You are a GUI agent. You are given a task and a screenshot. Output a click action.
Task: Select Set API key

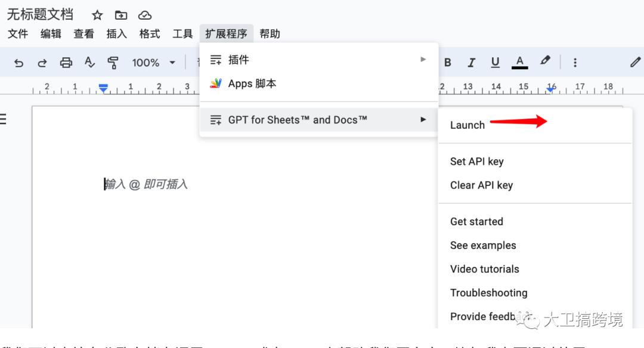tap(535, 161)
